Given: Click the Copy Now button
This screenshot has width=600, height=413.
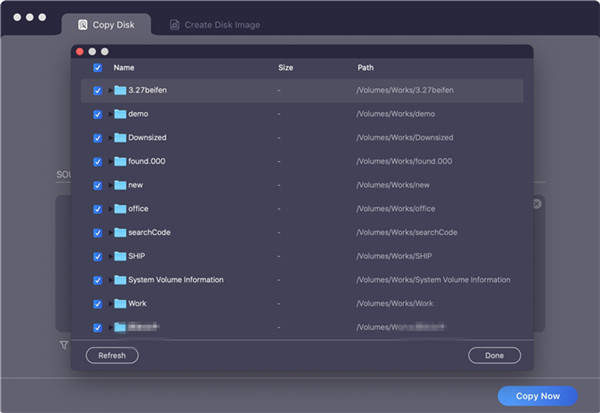Looking at the screenshot, I should point(537,396).
